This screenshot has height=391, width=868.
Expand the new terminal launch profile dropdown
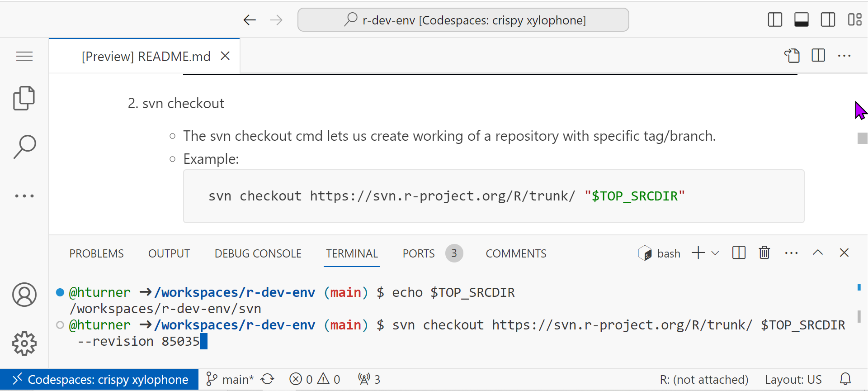[x=715, y=253]
